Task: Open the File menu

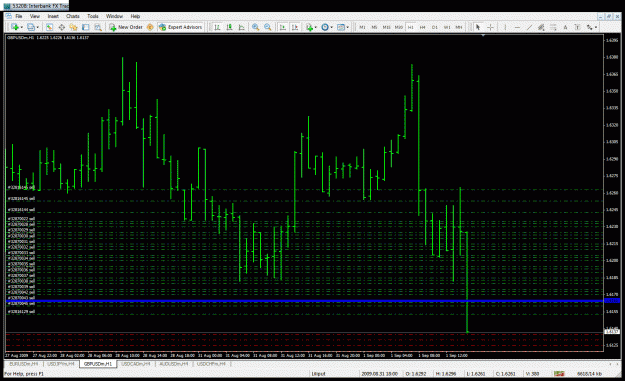Action: 19,16
